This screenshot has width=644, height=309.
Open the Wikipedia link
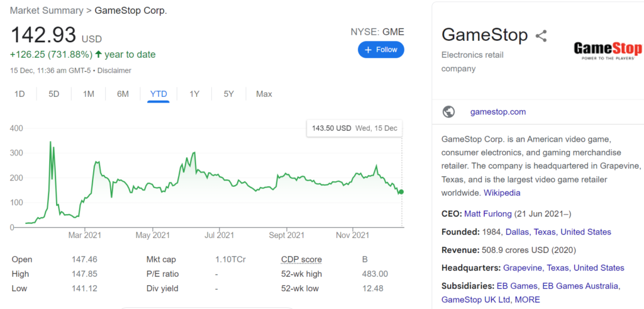tap(502, 193)
